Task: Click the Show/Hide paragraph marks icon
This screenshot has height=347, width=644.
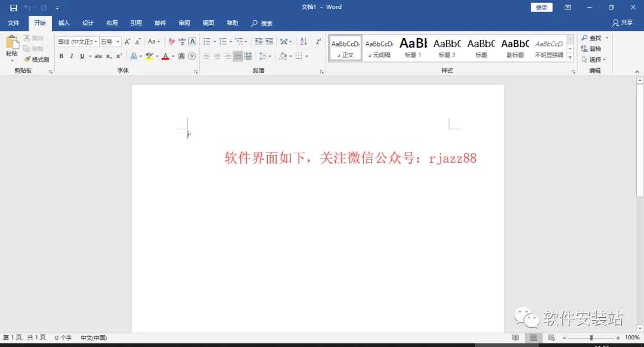Action: [x=318, y=42]
